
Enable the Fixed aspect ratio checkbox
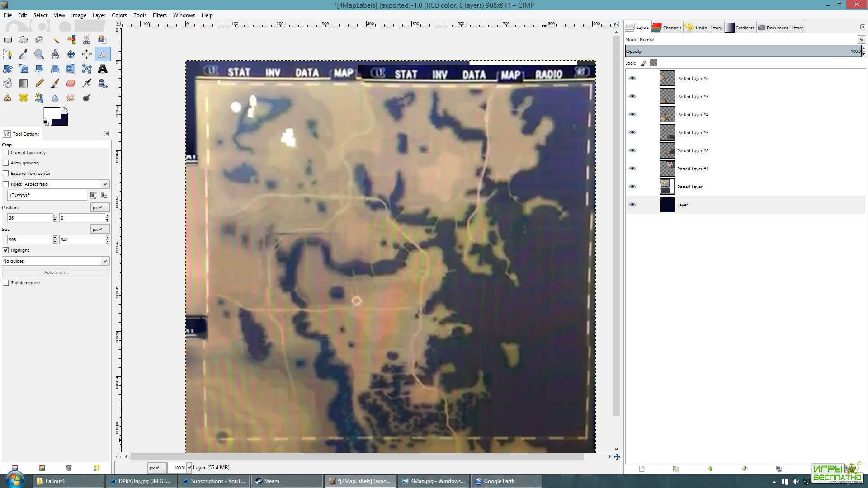(6, 184)
